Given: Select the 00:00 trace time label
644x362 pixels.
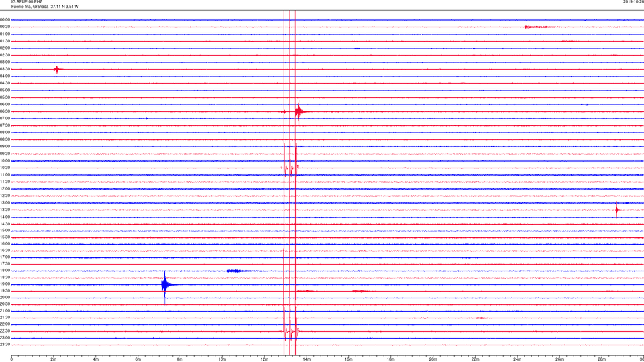Looking at the screenshot, I should (5, 19).
